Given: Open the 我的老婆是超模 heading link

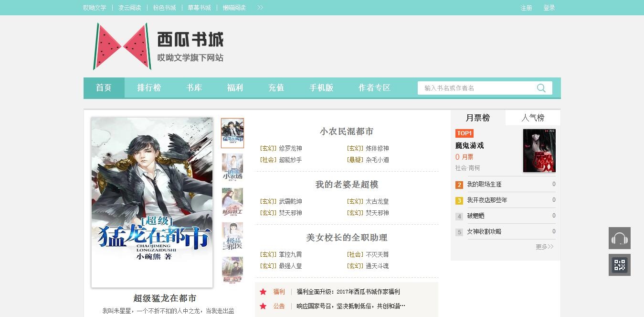Looking at the screenshot, I should point(347,185).
